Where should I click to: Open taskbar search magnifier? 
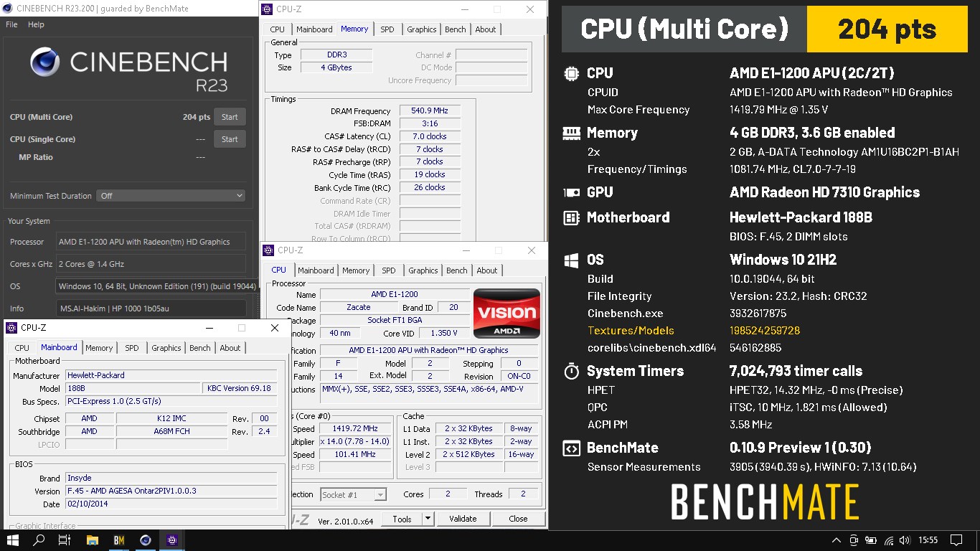(39, 540)
